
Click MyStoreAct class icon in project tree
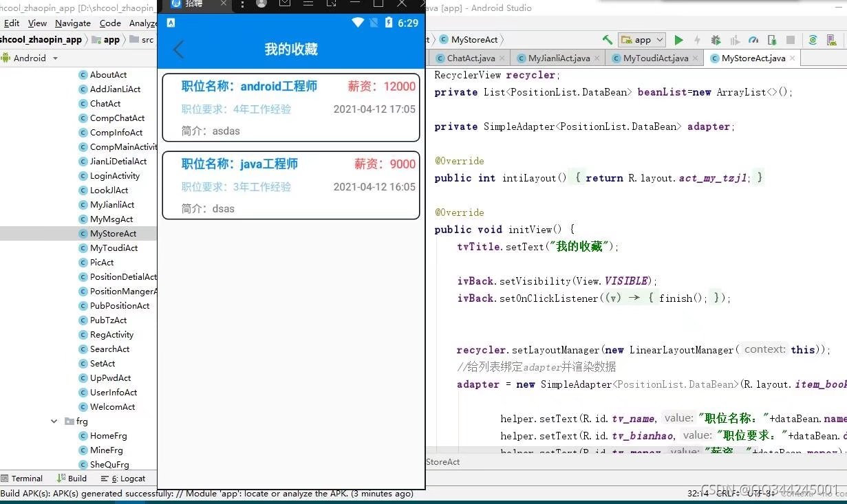click(83, 234)
